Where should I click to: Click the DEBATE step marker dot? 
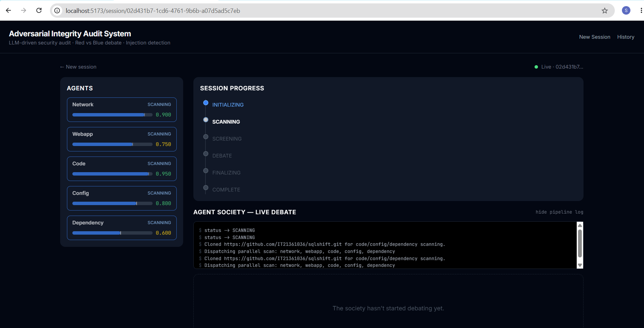(206, 154)
